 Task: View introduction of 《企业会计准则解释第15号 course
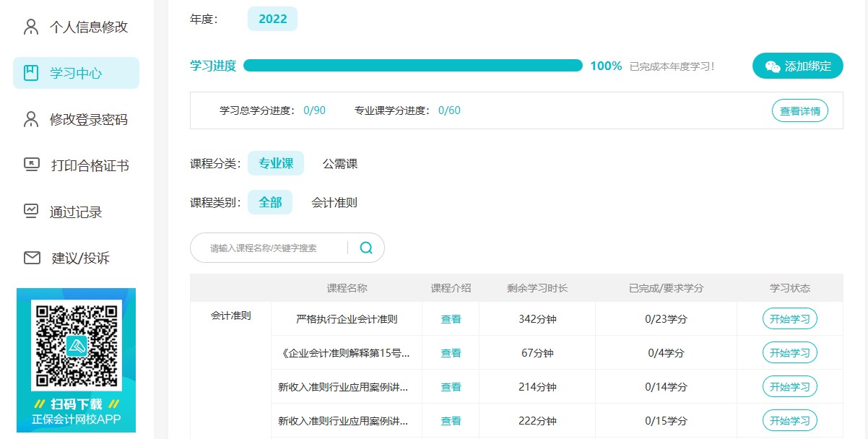(451, 353)
